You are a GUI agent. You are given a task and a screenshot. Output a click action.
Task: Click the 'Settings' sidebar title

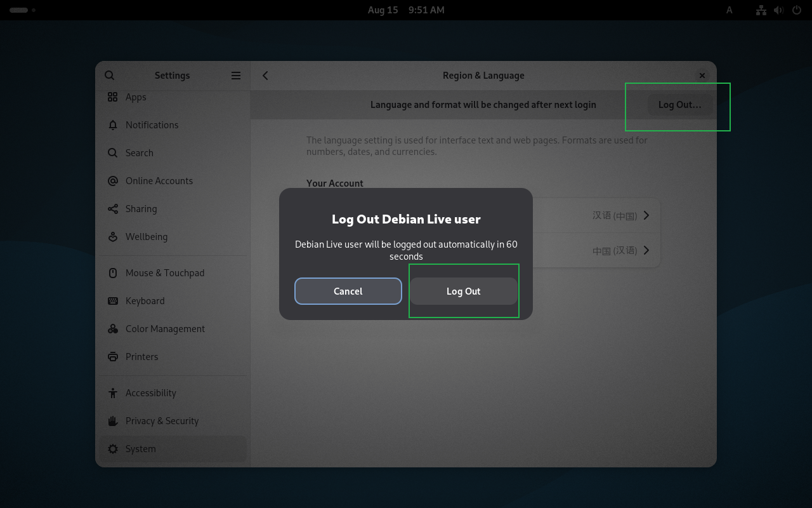coord(173,76)
